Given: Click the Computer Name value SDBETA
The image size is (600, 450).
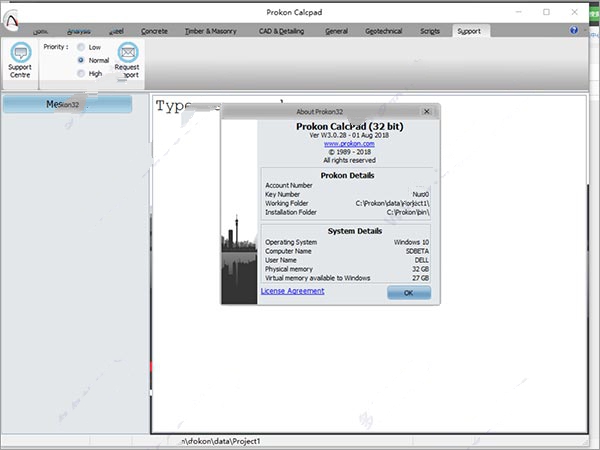Looking at the screenshot, I should coord(417,251).
